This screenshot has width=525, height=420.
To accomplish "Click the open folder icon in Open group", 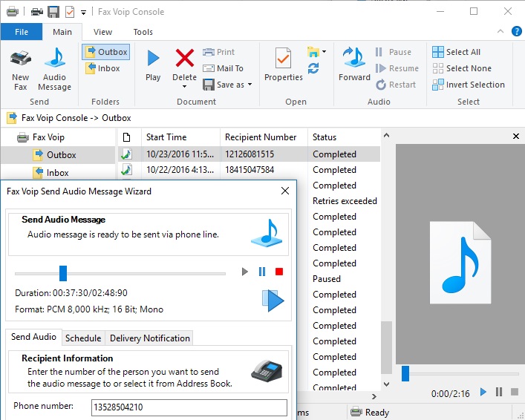I will (x=313, y=52).
